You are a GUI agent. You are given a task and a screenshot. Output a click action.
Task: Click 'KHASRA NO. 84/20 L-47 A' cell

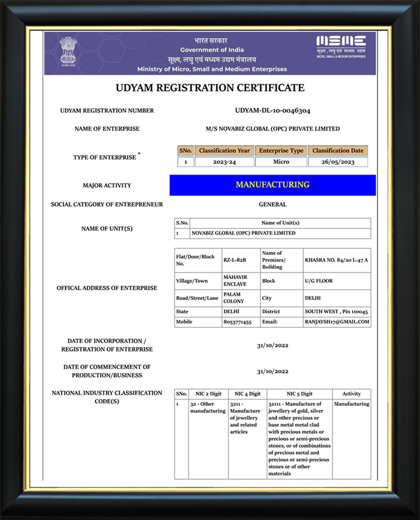(337, 260)
